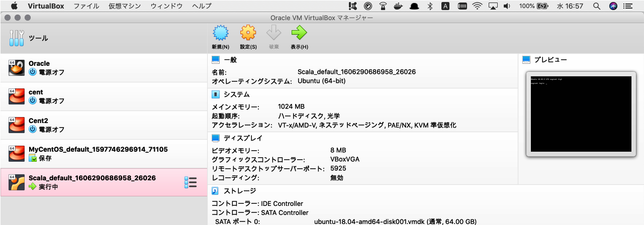This screenshot has height=225, width=644.
Task: Click the battery status 100% indicator
Action: pyautogui.click(x=533, y=6)
